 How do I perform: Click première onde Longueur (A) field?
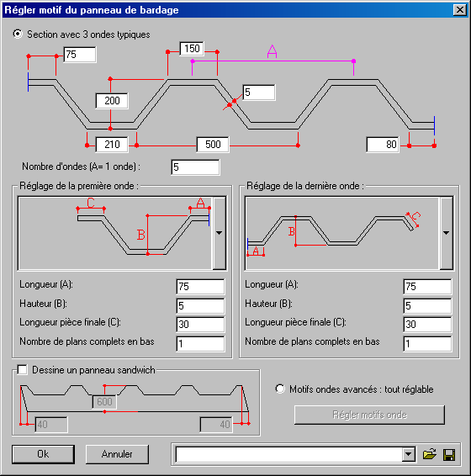[200, 287]
